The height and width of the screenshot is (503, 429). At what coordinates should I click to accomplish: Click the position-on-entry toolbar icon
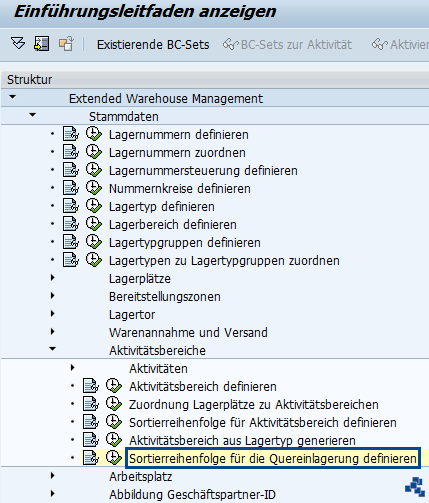(41, 44)
